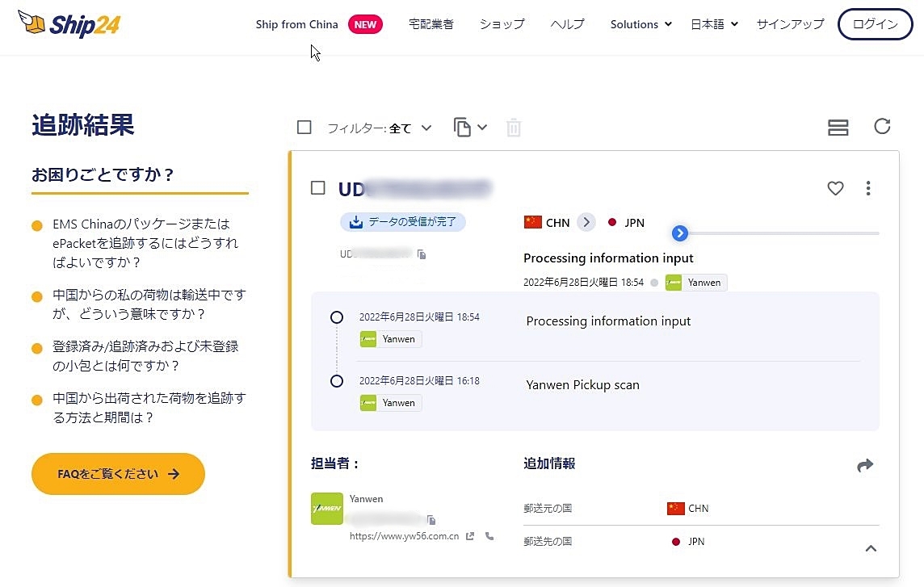This screenshot has height=587, width=924.
Task: Tick the select-all checkbox beside the filter
Action: coord(304,128)
